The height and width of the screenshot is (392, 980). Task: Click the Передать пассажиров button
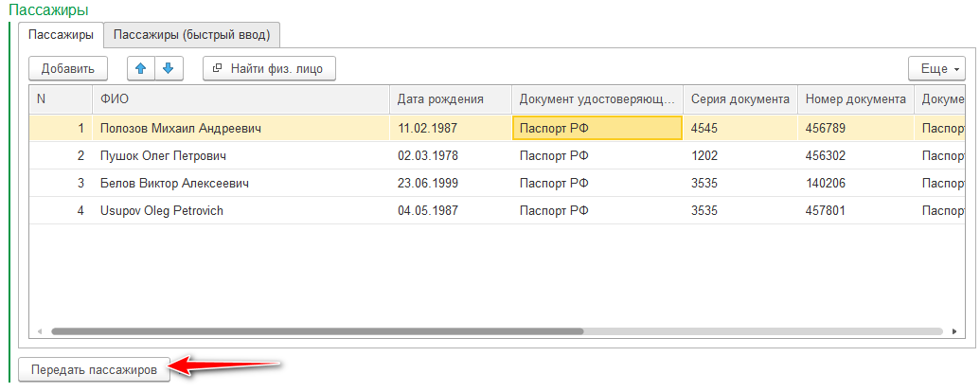pyautogui.click(x=93, y=370)
